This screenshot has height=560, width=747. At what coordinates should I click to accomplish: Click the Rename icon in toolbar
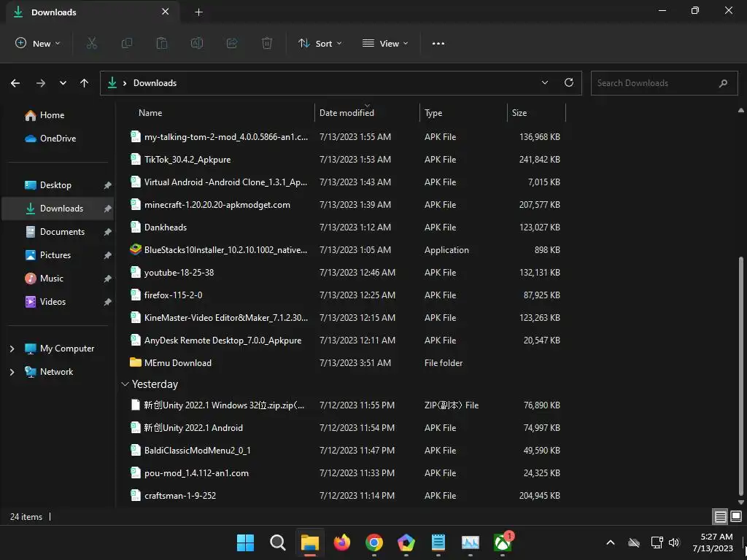tap(197, 43)
